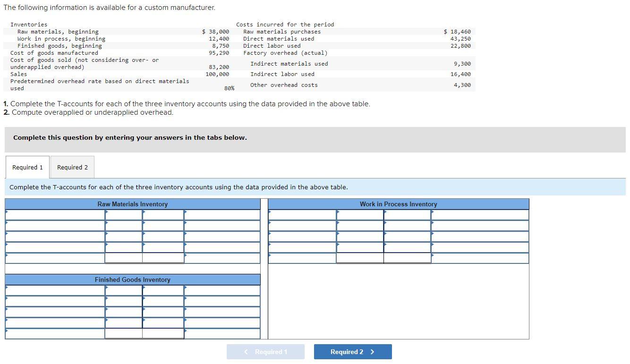
Task: Click the $ 18,460 raw materials purchases value
Action: (x=457, y=32)
